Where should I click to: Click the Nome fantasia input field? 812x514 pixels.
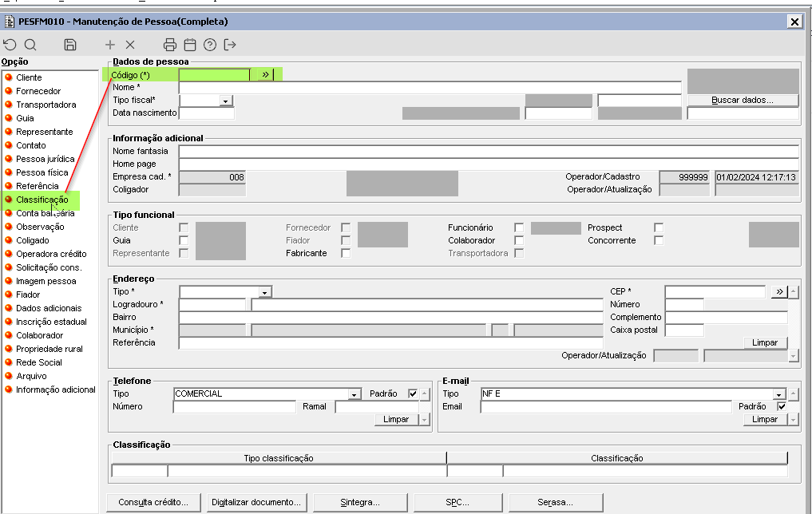[489, 151]
